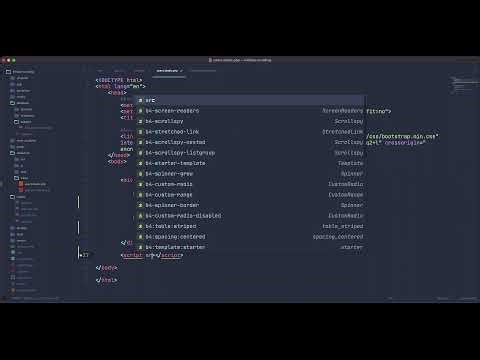
Task: Click the html lang="en" opening tag
Action: tap(121, 86)
